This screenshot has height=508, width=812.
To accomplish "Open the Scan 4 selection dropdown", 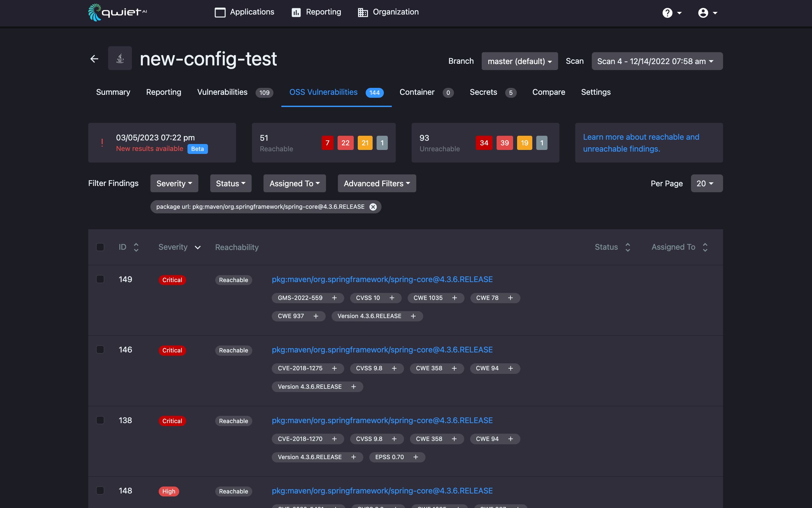I will (657, 61).
